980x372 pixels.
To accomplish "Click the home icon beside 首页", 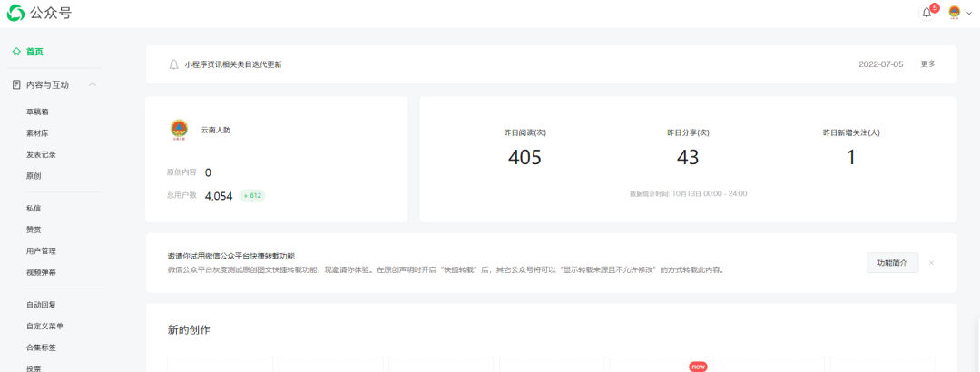I will [17, 52].
